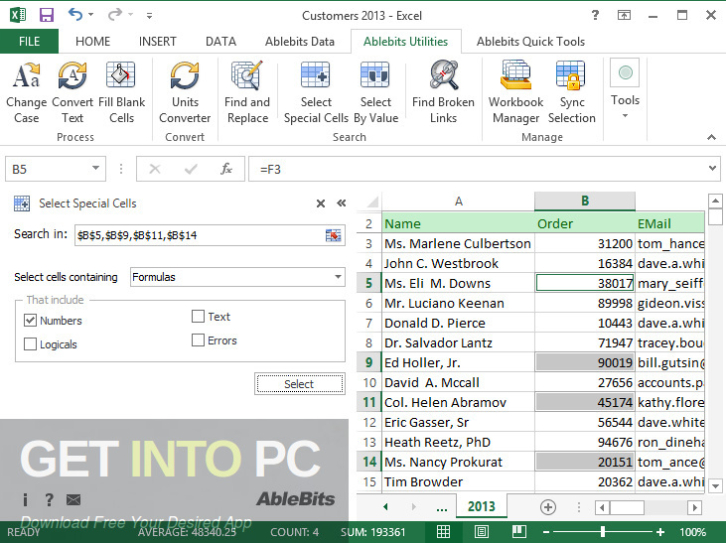
Task: Click row 11 header
Action: click(369, 402)
